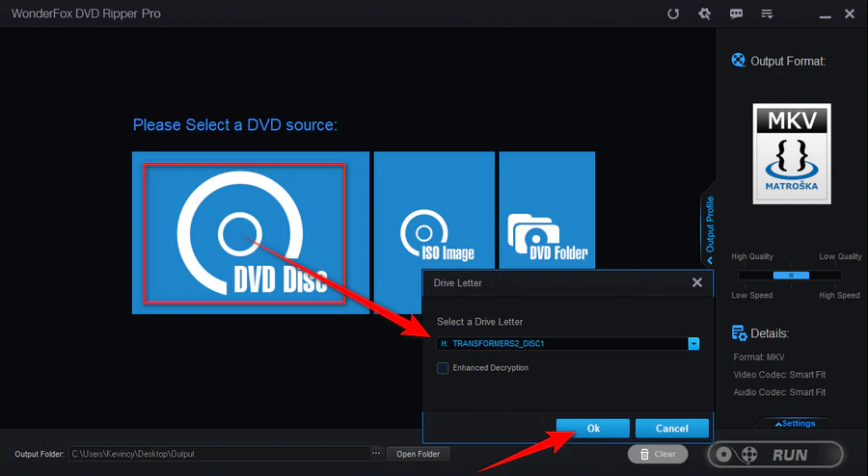Click Cancel in Drive Letter dialog
The height and width of the screenshot is (476, 868).
[672, 429]
